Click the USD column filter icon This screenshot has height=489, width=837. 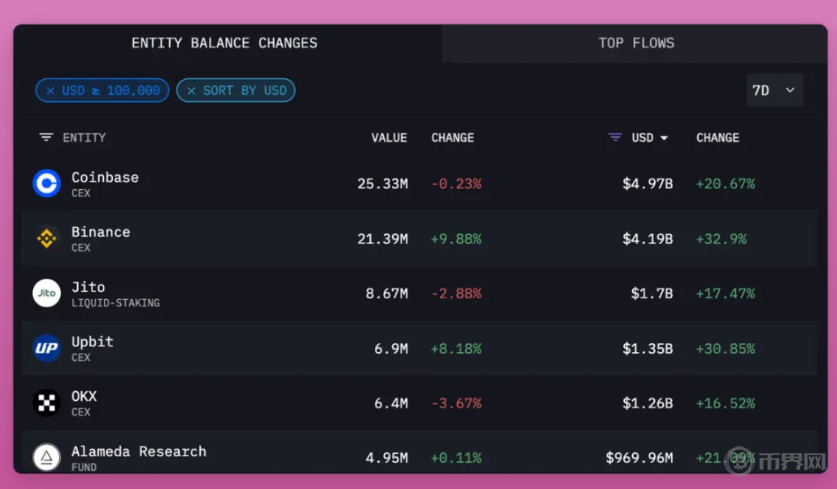pyautogui.click(x=615, y=138)
